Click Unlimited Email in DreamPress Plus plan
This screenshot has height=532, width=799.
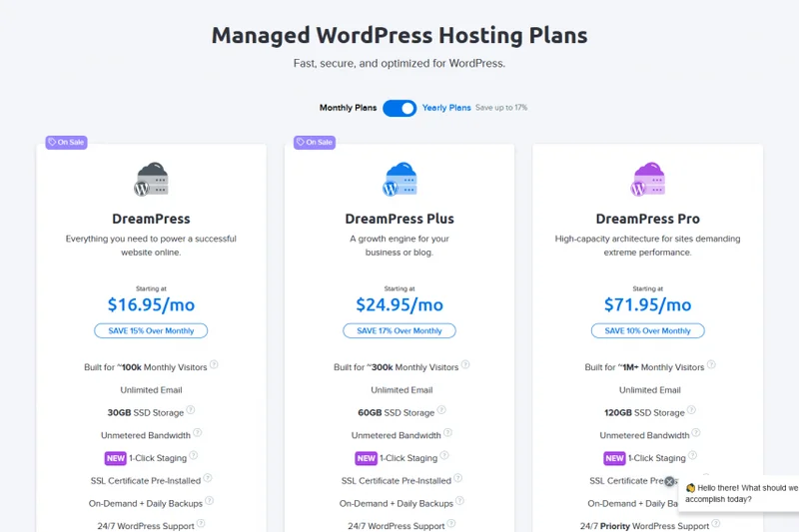[x=401, y=390]
